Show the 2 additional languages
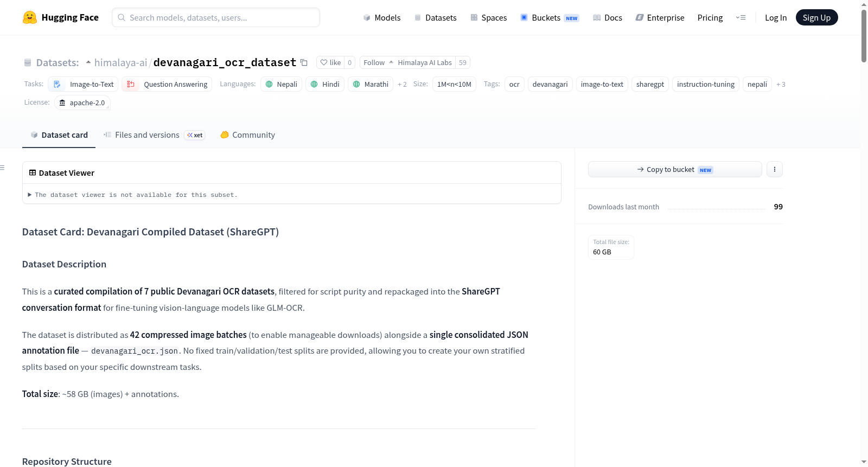This screenshot has height=467, width=868. tap(402, 84)
